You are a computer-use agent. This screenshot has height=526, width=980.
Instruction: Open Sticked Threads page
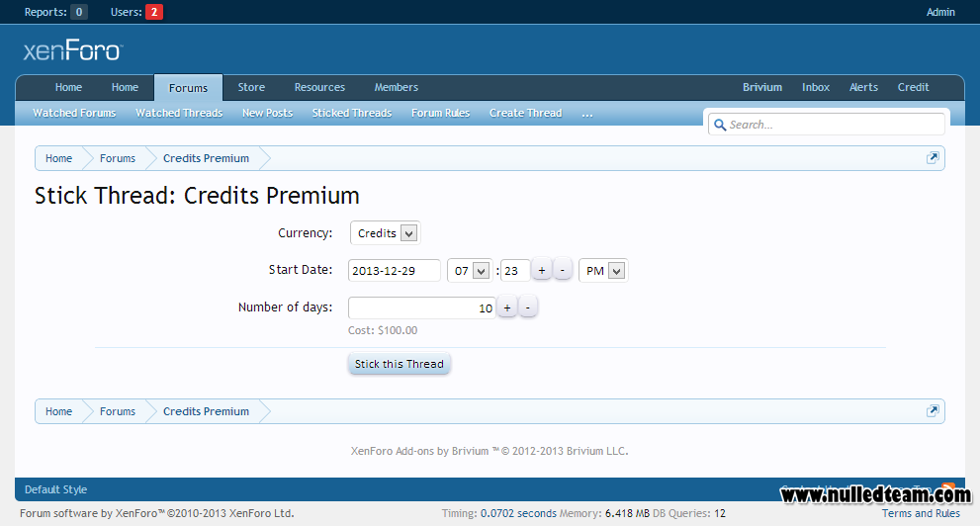(x=352, y=113)
